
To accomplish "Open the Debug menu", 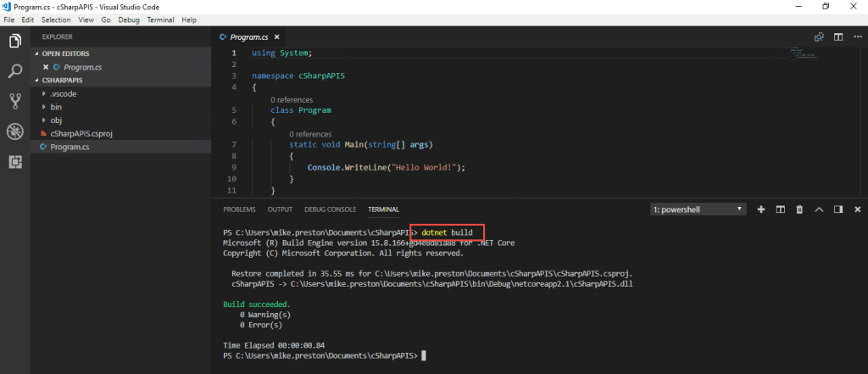I will (x=129, y=20).
